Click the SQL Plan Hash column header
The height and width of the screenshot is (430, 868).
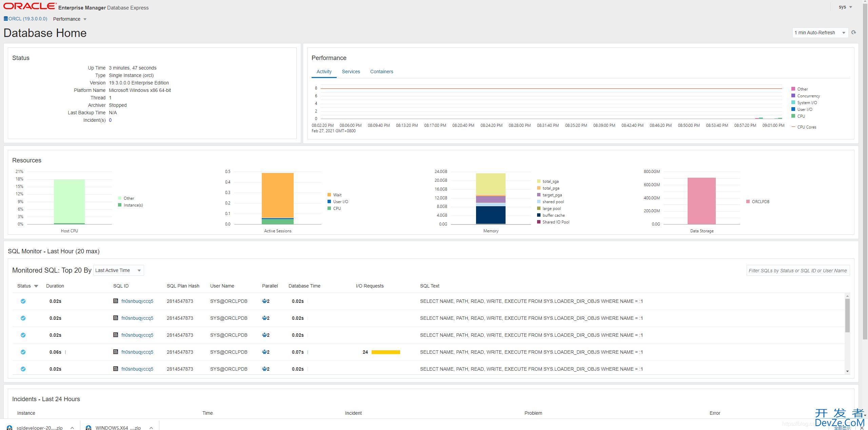183,286
